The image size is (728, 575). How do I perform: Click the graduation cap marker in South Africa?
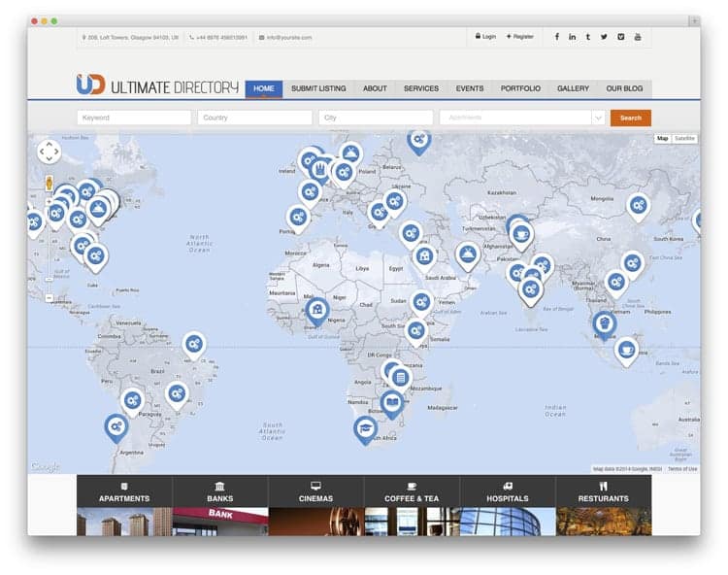(x=365, y=427)
